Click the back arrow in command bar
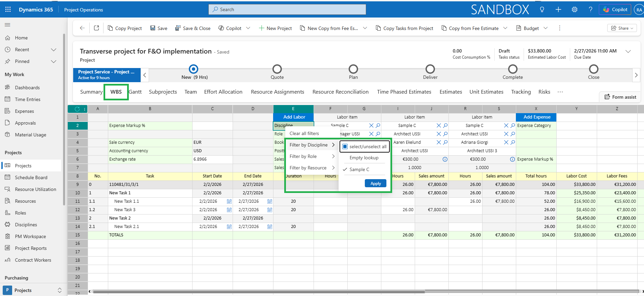The width and height of the screenshot is (644, 296). pos(82,28)
